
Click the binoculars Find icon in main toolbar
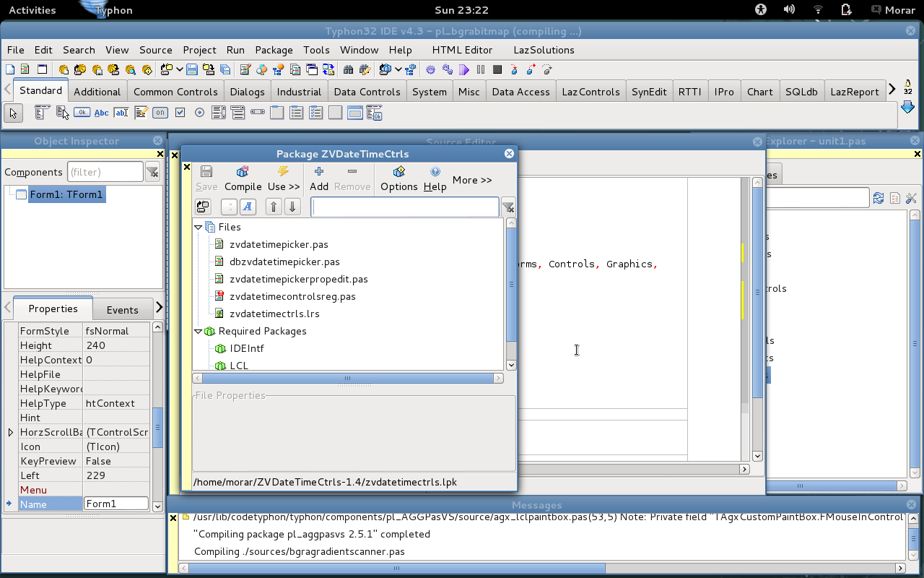(x=348, y=69)
